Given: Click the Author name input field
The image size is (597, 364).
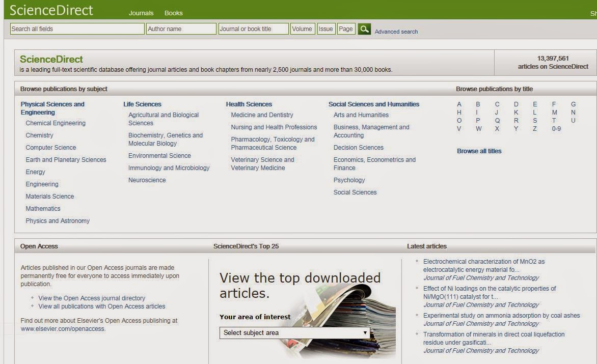Looking at the screenshot, I should tap(181, 29).
